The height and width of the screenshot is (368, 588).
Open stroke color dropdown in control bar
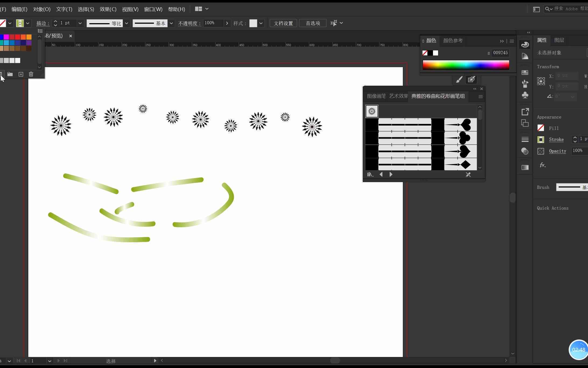click(27, 23)
